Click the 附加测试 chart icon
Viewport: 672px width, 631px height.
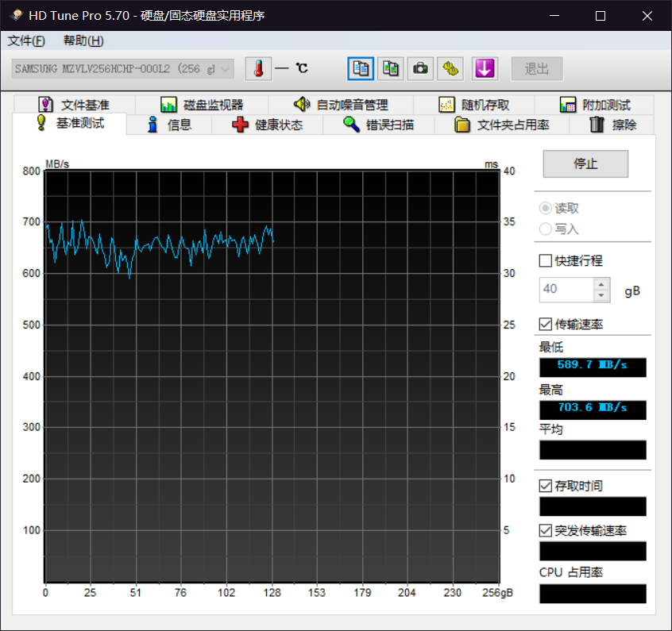point(568,105)
